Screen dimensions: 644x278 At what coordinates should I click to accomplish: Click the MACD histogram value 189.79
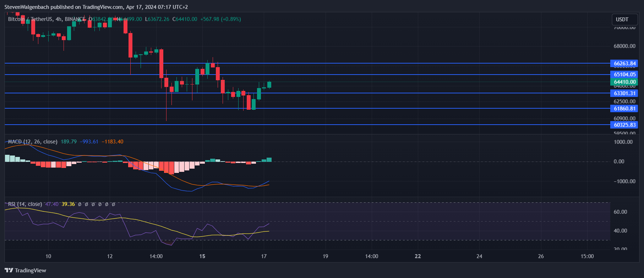(x=69, y=142)
